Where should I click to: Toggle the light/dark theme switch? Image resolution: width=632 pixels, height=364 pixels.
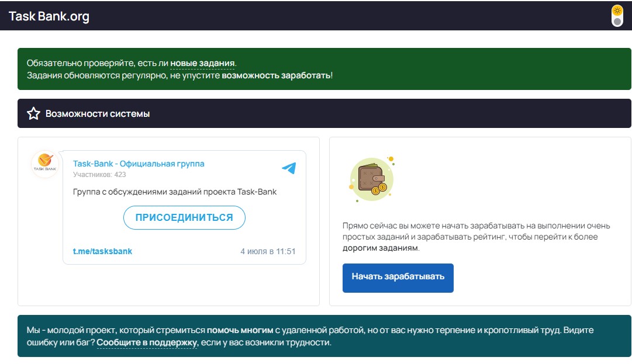pyautogui.click(x=617, y=16)
